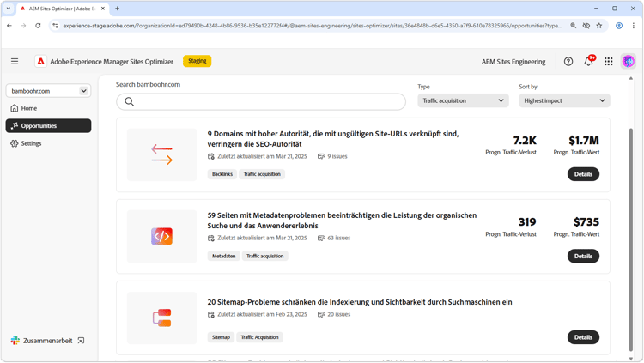Image resolution: width=644 pixels, height=363 pixels.
Task: Click external link icon next to Zusammenarbeit
Action: click(x=81, y=341)
